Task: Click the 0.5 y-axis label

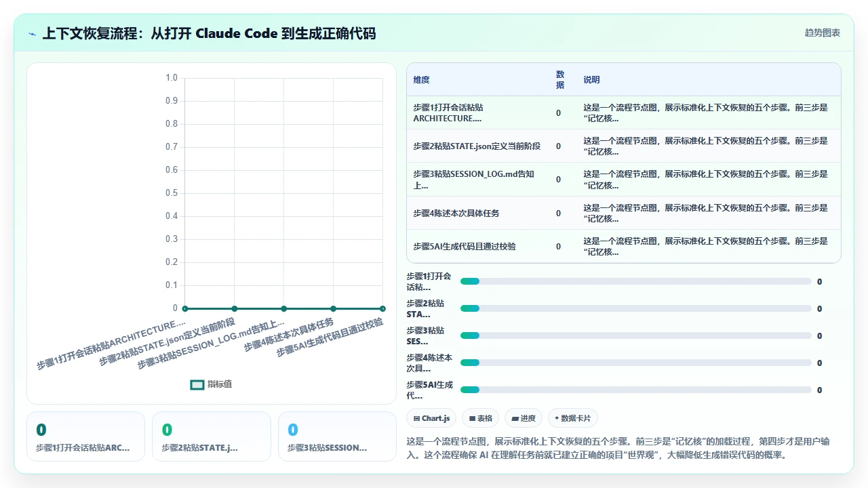Action: click(172, 193)
